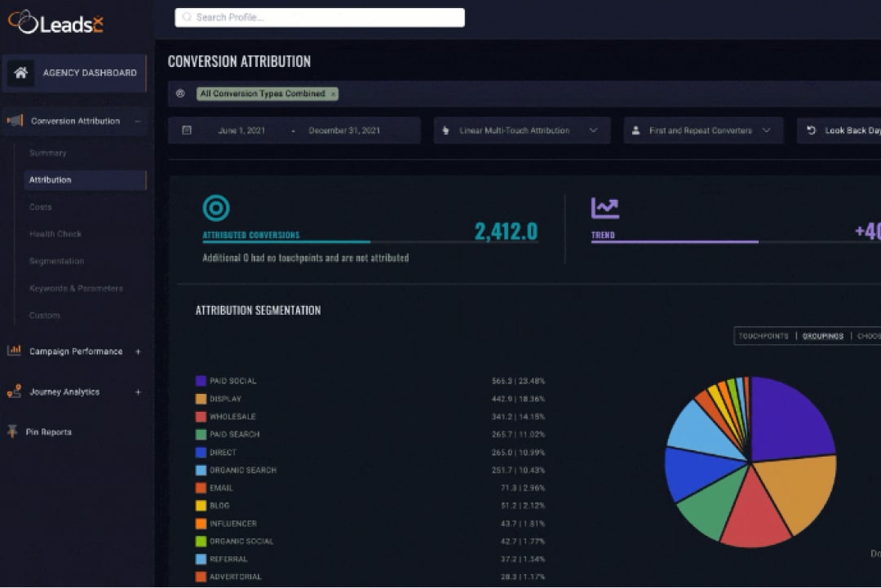
Task: Click the Journey Analytics icon
Action: (14, 391)
